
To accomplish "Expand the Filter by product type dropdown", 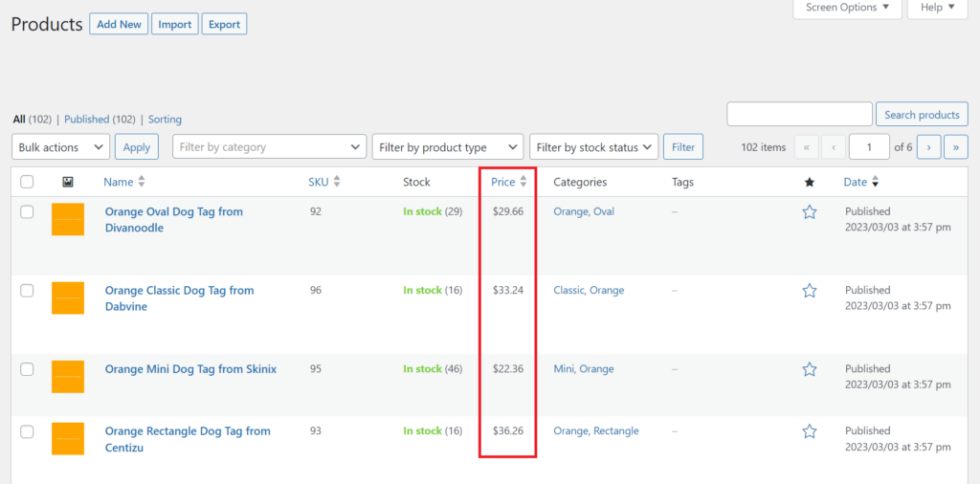I will tap(448, 147).
